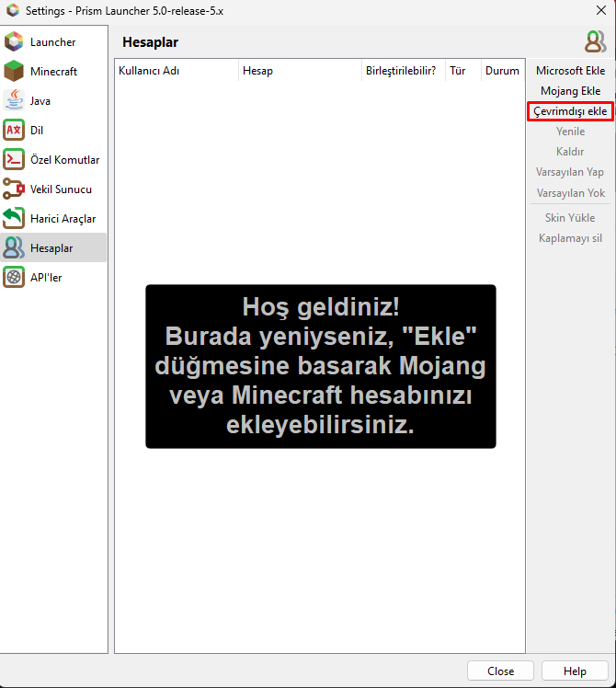The height and width of the screenshot is (688, 616).
Task: Click the accounts icon in page header
Action: [596, 41]
